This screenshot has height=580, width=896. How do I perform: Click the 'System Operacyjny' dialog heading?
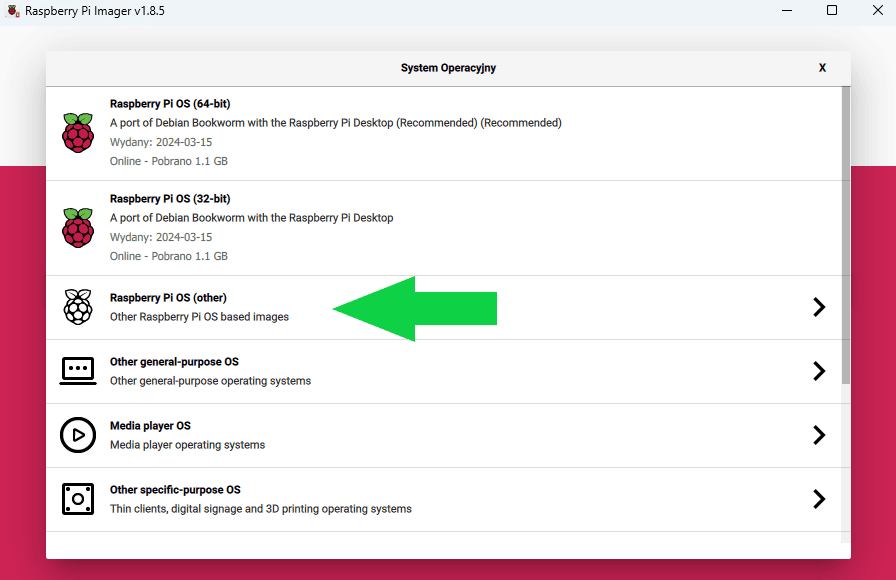(449, 67)
